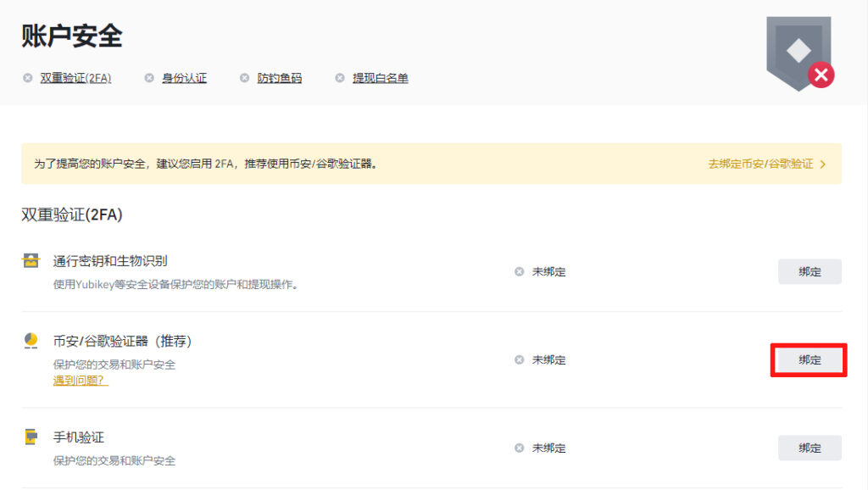Click the passkey icon beside 通行密钥和生物识别
The image size is (868, 490).
(x=31, y=260)
